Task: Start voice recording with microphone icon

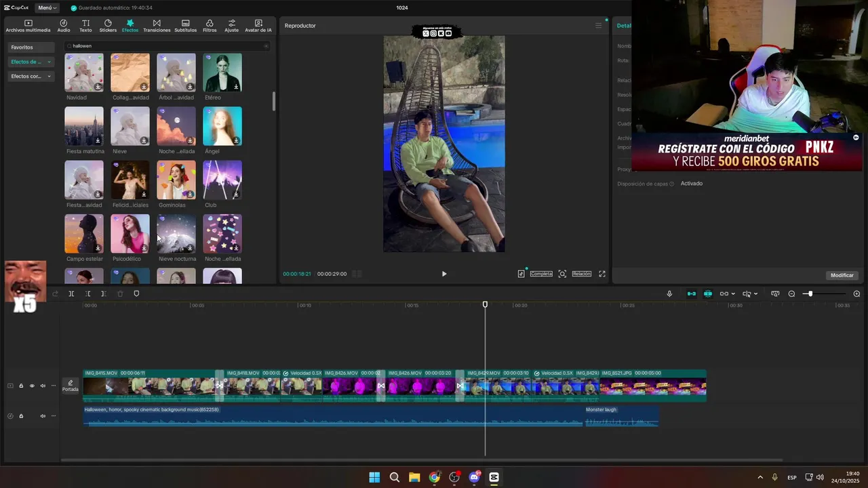Action: pos(669,293)
